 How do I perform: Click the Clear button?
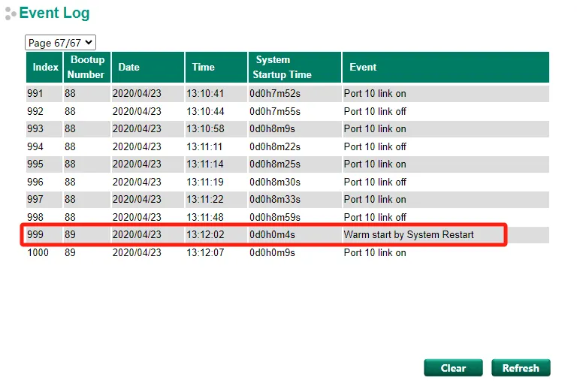pyautogui.click(x=453, y=368)
